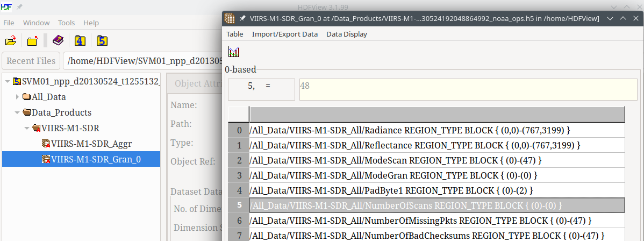Viewport: 644px width, 241px height.
Task: Expand the All_Data group
Action: click(x=17, y=97)
